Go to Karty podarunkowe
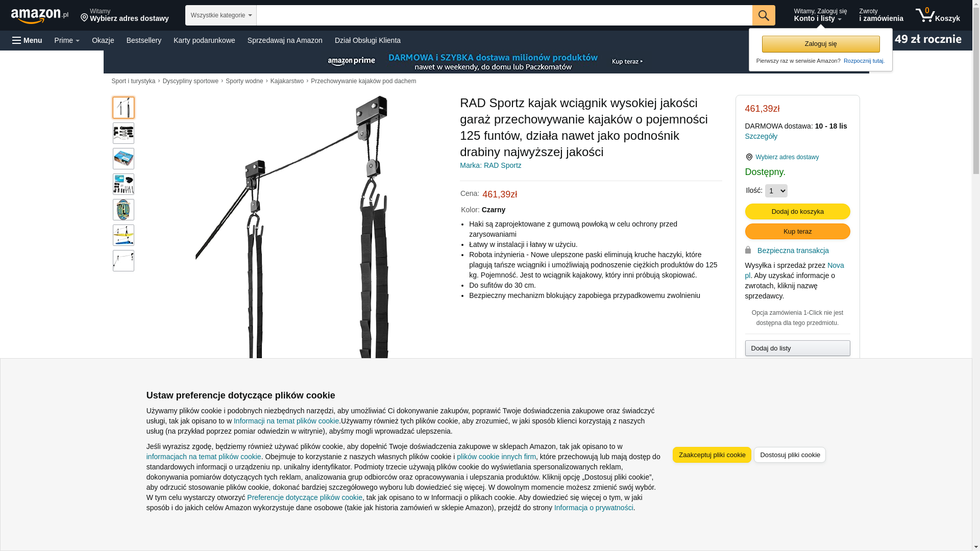This screenshot has width=980, height=551. pos(204,40)
